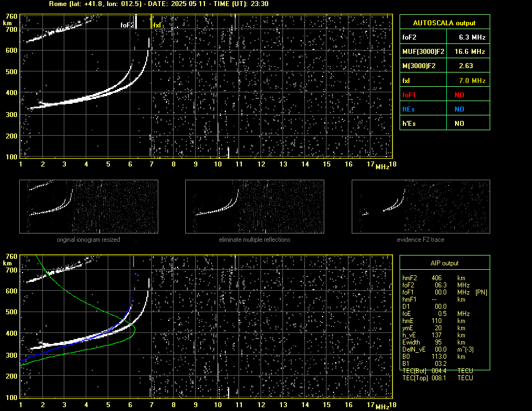The width and height of the screenshot is (532, 411).
Task: Click the DelN_vE 00.0 row
Action: pos(438,349)
